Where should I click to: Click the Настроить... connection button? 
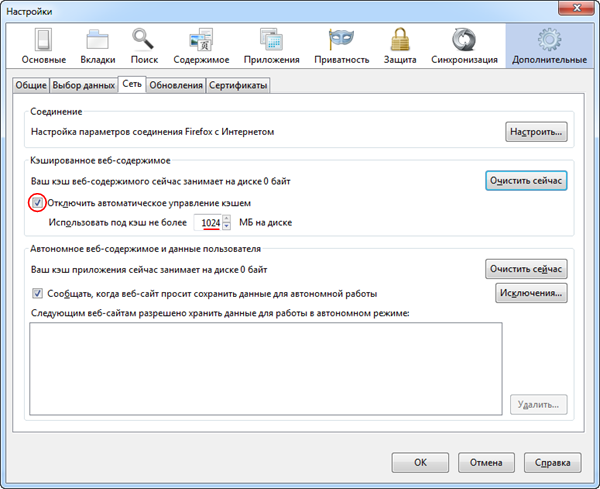pyautogui.click(x=536, y=132)
